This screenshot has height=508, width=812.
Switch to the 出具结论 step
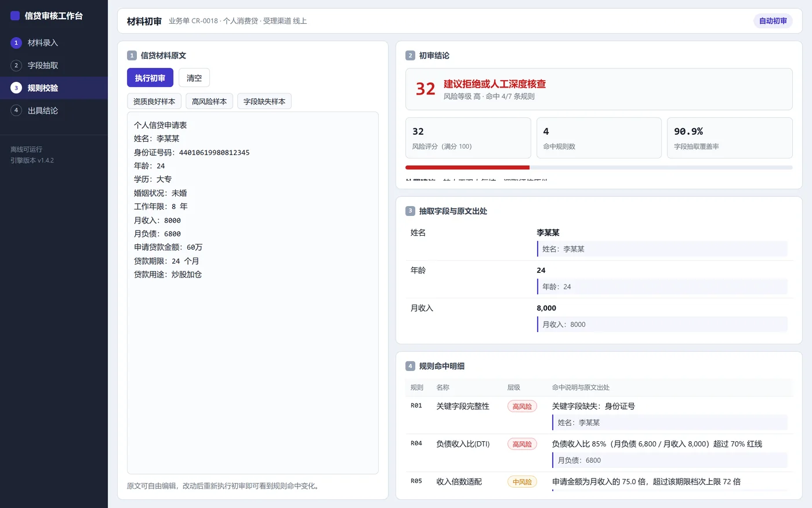(54, 111)
